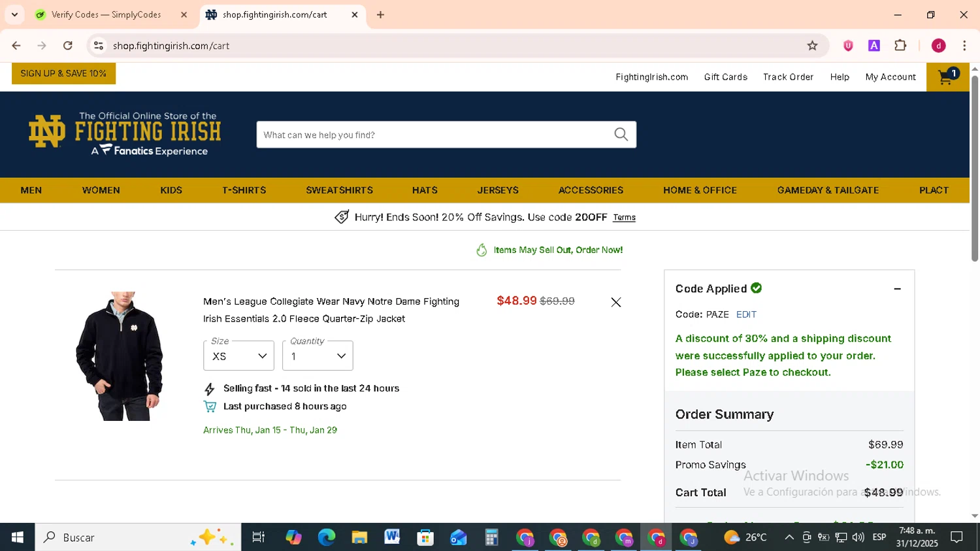Click the browser address bar URL
The image size is (980, 551).
pyautogui.click(x=171, y=46)
